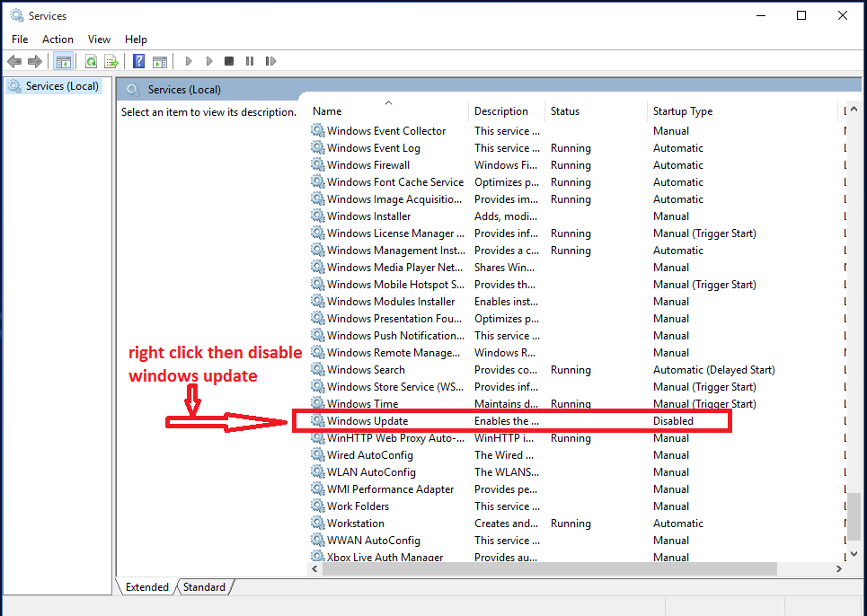Click gear icon beside WWAN AutoConfig

tap(317, 540)
